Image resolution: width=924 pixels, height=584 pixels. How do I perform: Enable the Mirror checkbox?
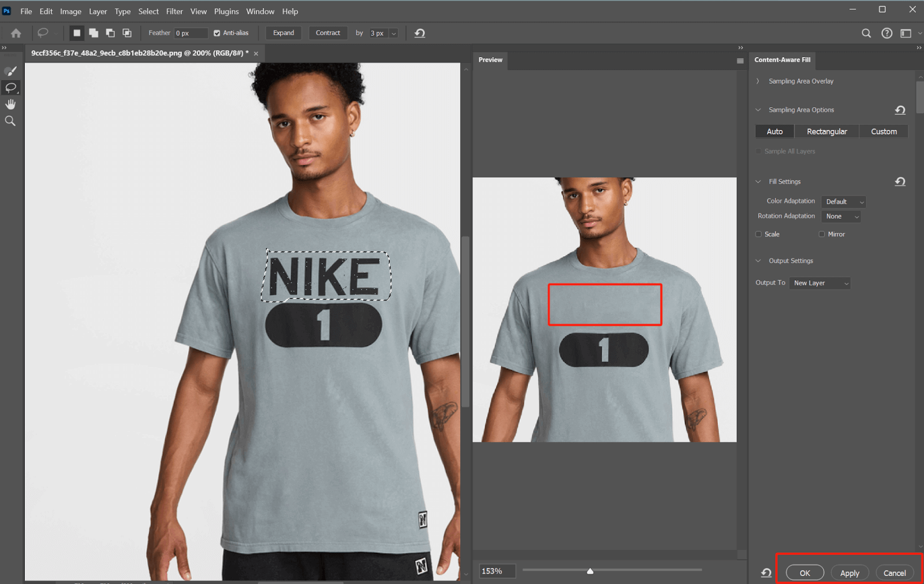(821, 234)
